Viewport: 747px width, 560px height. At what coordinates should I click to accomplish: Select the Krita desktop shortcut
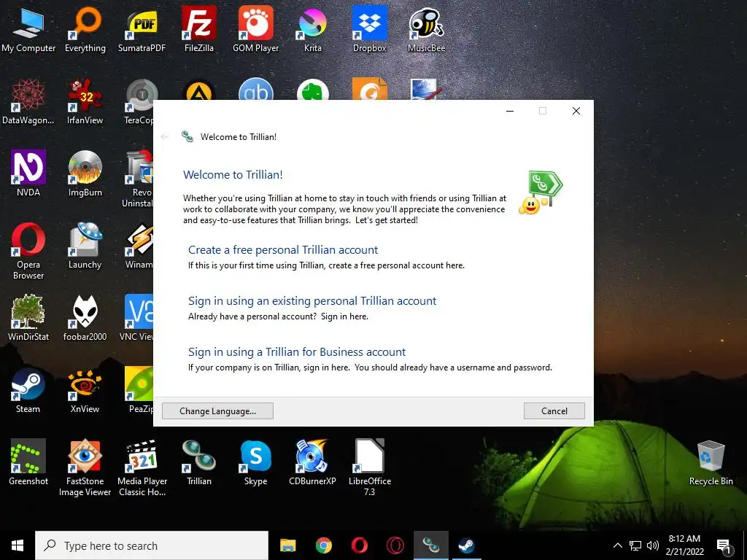point(312,29)
